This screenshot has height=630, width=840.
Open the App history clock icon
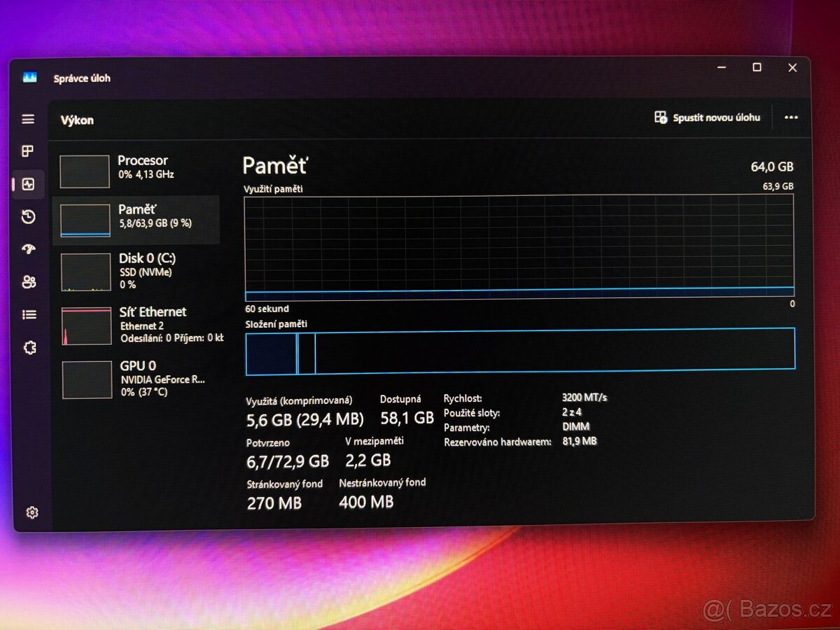pos(28,217)
